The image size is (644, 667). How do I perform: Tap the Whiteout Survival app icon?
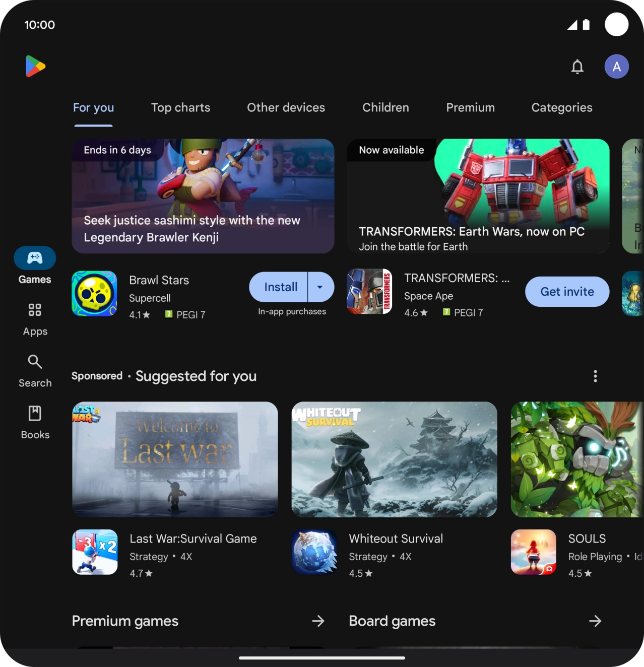coord(314,552)
